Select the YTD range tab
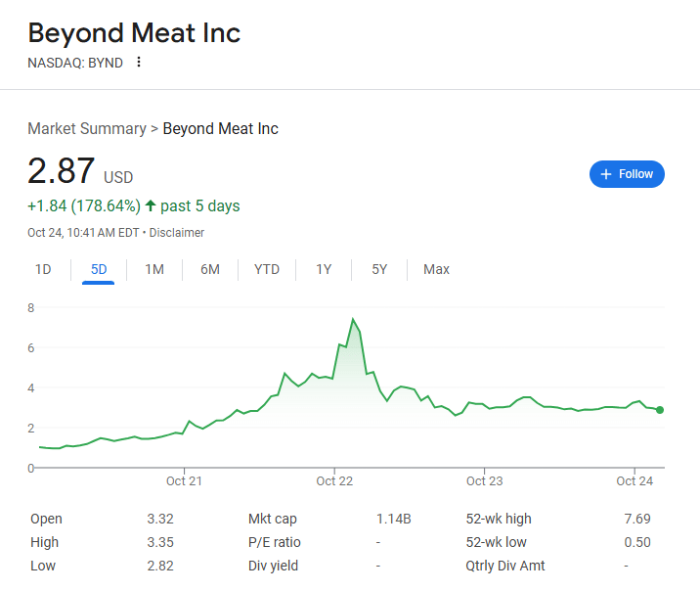700x591 pixels. [267, 269]
